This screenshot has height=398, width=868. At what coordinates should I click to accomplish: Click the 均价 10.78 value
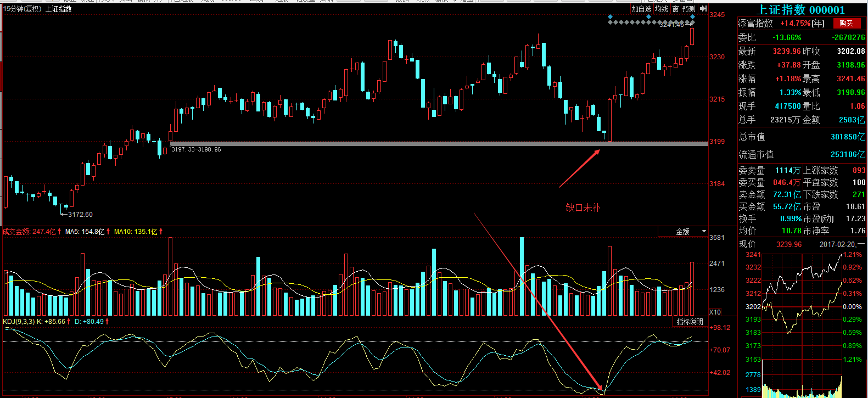(x=792, y=231)
